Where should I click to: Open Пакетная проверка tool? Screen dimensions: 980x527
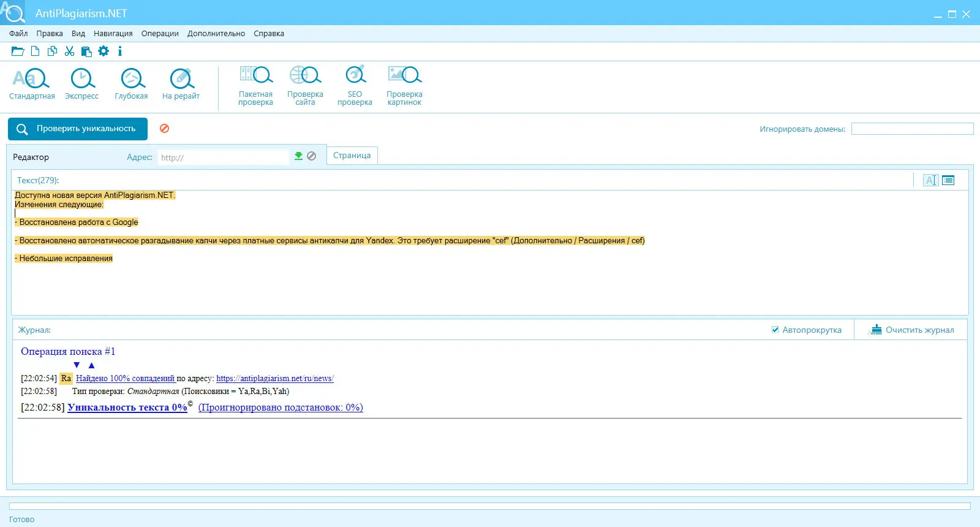[255, 86]
